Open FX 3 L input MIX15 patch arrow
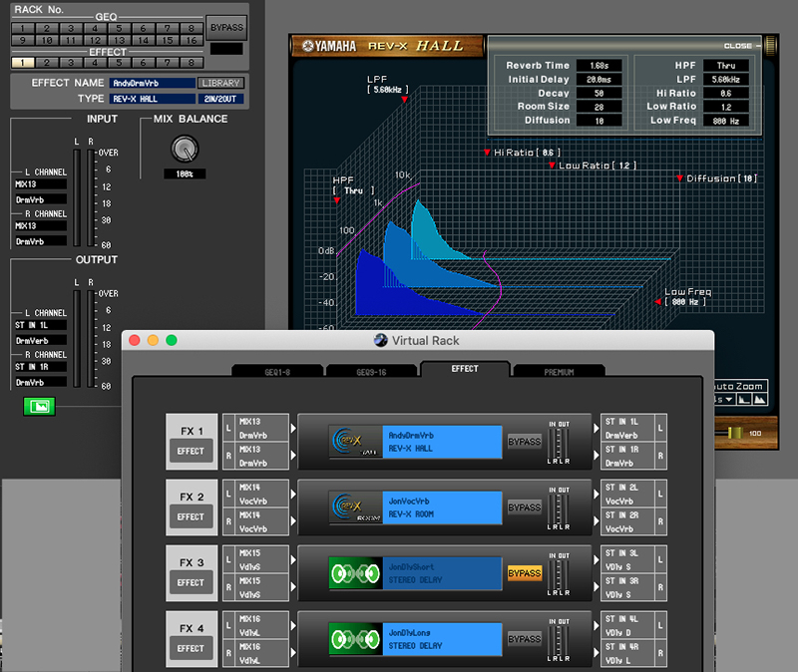The height and width of the screenshot is (672, 798). coord(293,559)
